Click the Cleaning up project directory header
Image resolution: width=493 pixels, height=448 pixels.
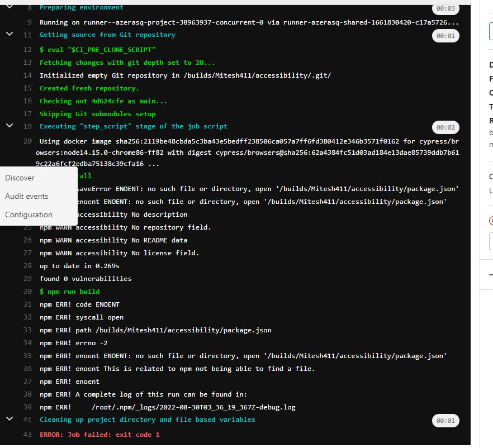[x=147, y=420]
